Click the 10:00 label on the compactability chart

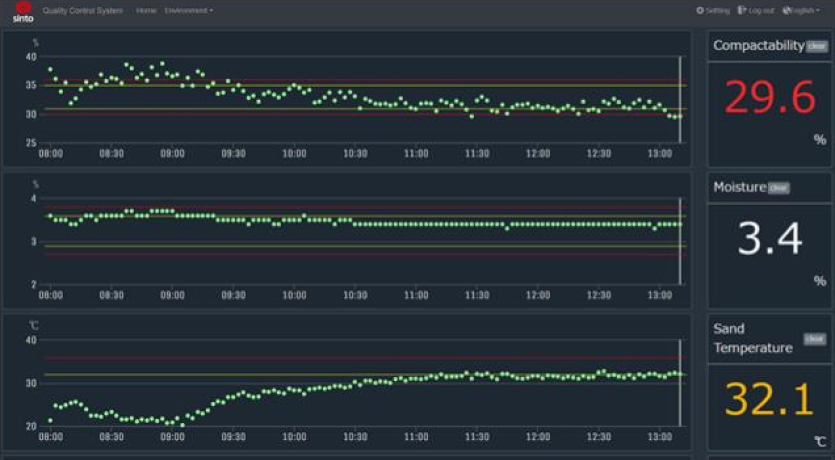click(x=294, y=154)
